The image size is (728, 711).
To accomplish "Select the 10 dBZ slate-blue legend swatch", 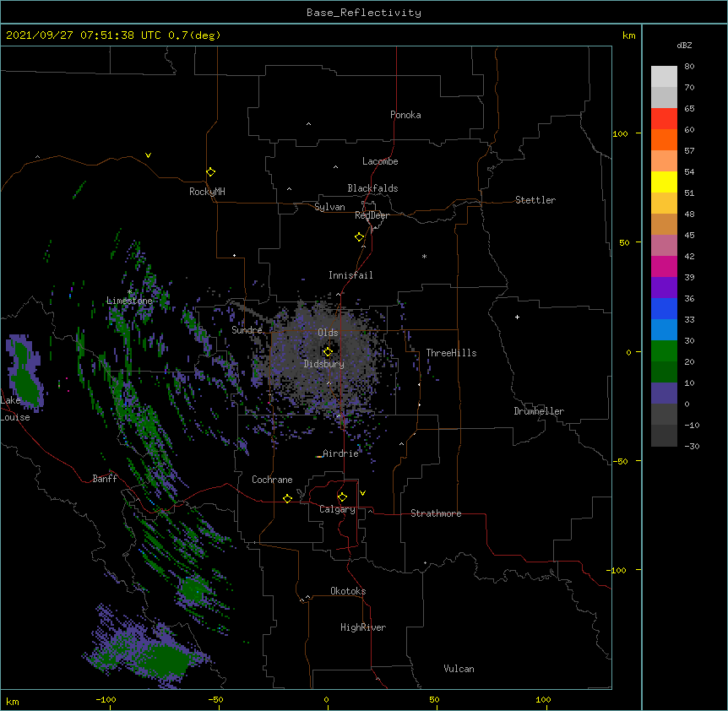I will click(x=664, y=393).
